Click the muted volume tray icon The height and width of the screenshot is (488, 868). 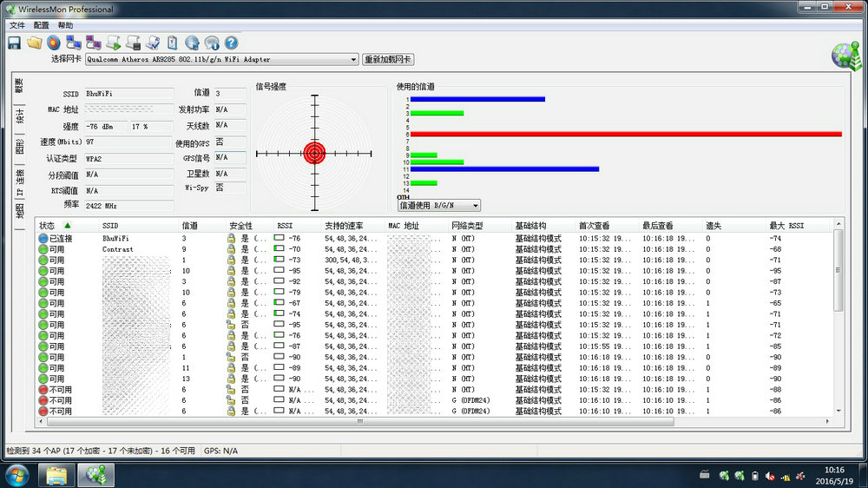coord(769,476)
